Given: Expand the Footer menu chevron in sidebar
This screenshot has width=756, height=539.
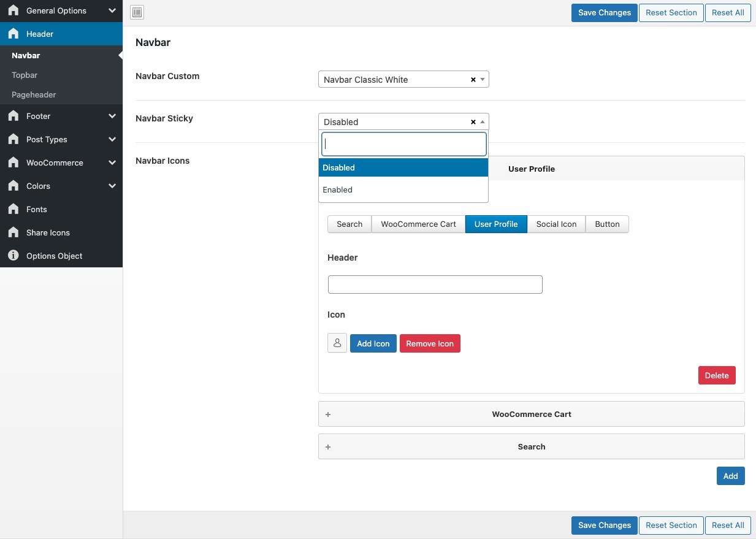Looking at the screenshot, I should [112, 116].
